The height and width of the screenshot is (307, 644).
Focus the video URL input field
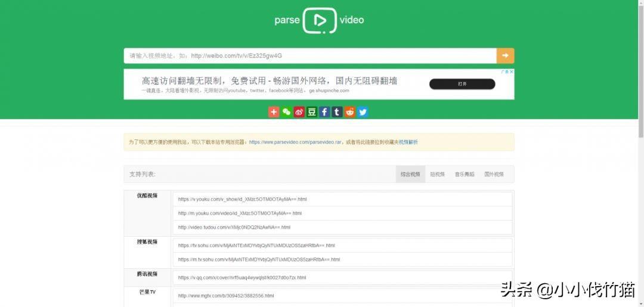pos(310,55)
